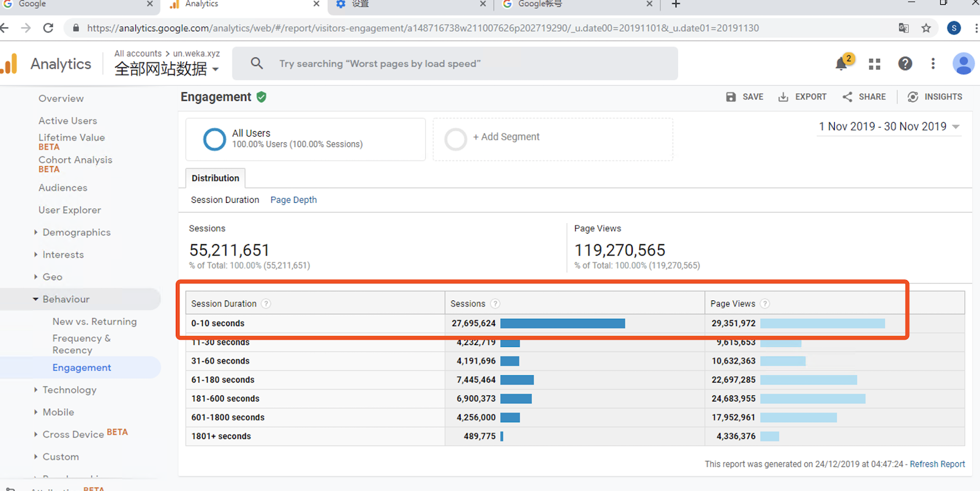The image size is (980, 491).
Task: Select the Distribution tab
Action: click(216, 178)
